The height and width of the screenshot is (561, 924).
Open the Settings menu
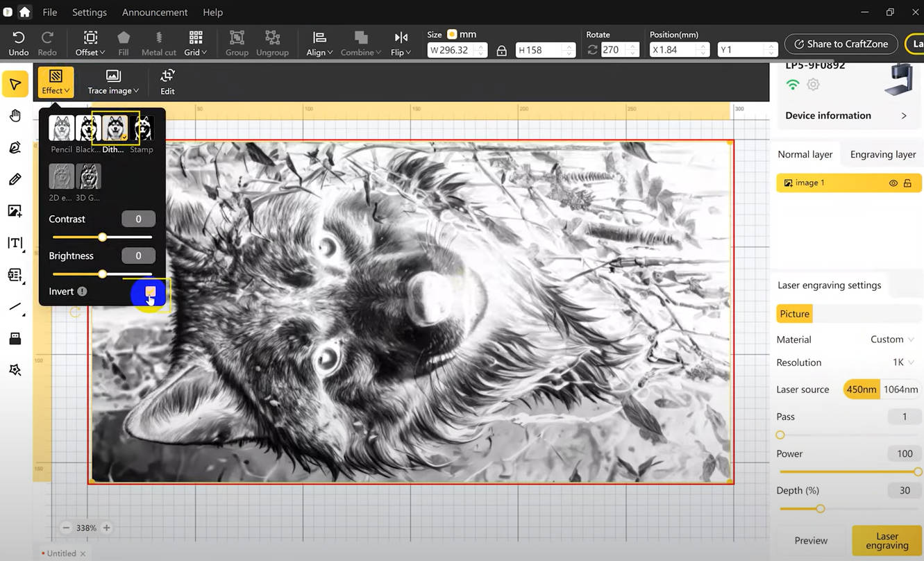[x=90, y=12]
